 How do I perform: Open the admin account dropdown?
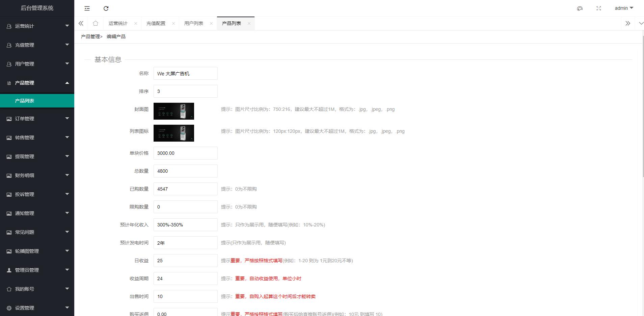click(x=623, y=8)
